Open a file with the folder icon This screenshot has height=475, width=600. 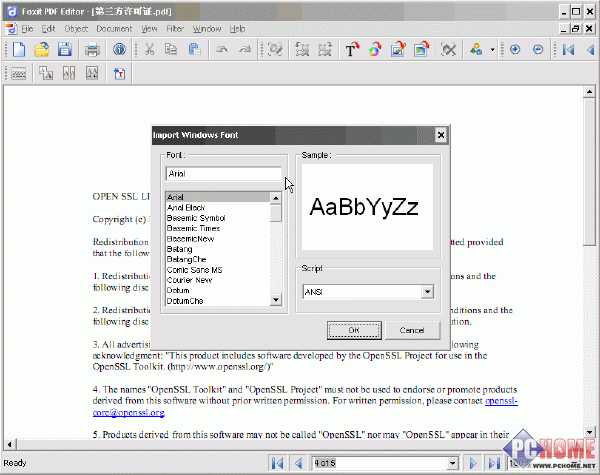[41, 50]
